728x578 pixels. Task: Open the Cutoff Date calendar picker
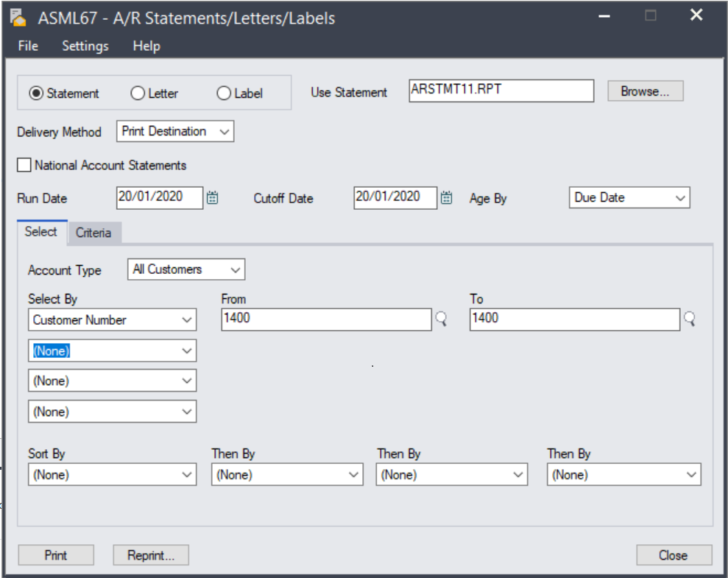(x=446, y=197)
